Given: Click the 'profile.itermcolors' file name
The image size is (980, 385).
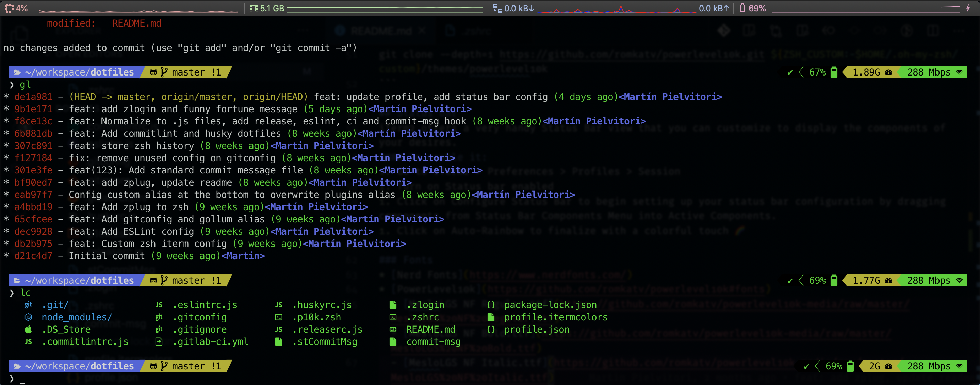Looking at the screenshot, I should [x=556, y=317].
